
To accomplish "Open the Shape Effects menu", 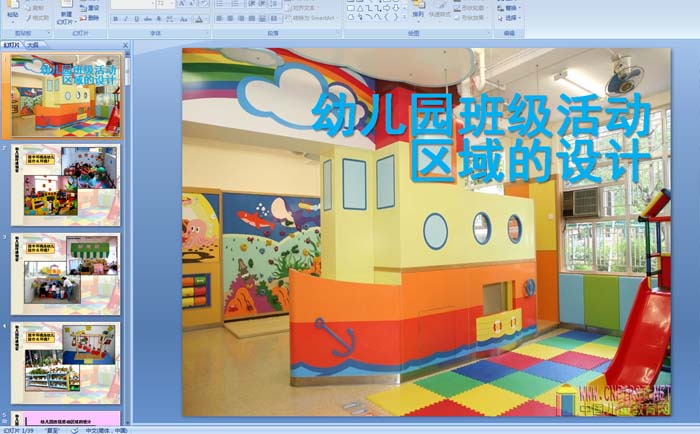I will click(x=471, y=18).
